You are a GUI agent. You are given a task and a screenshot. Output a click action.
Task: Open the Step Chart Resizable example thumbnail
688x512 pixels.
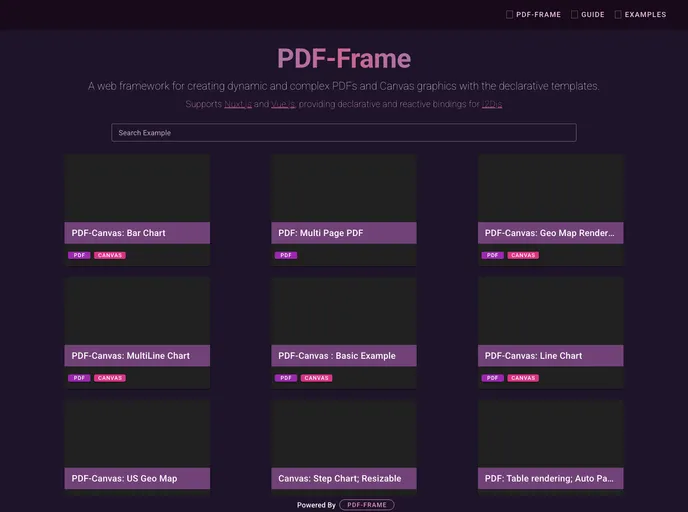coord(344,433)
